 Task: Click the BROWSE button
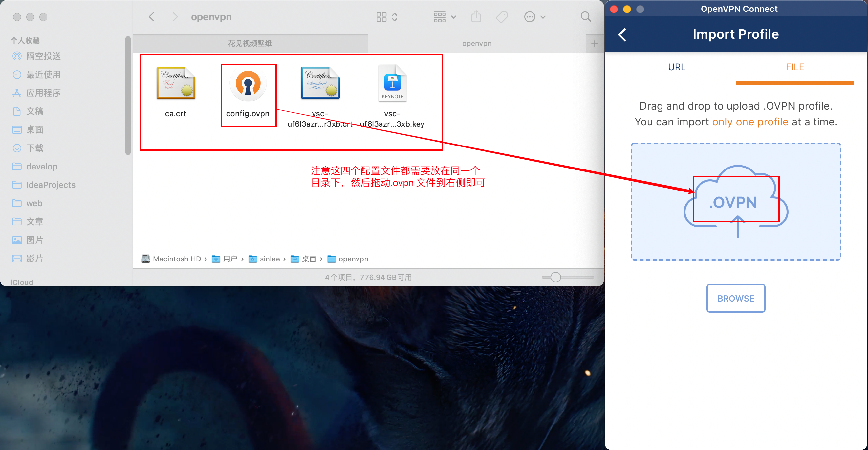pyautogui.click(x=735, y=298)
